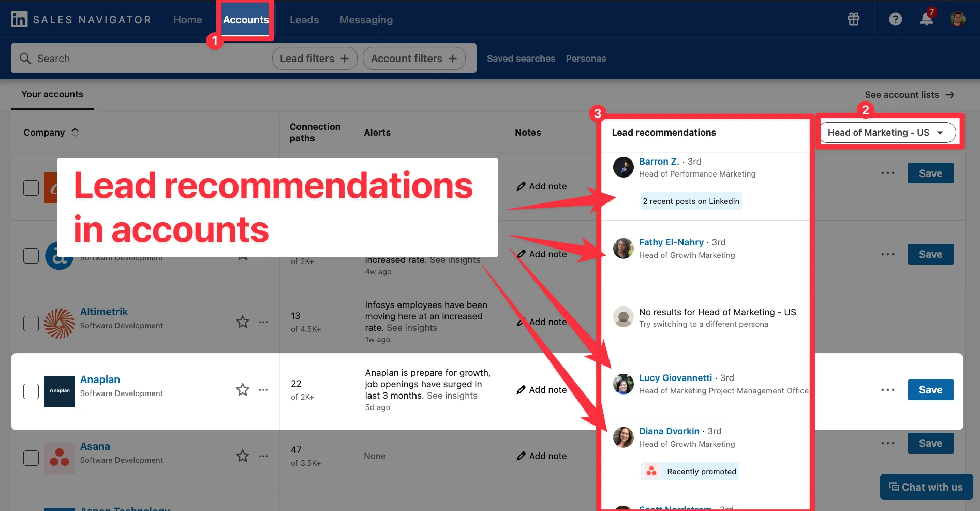
Task: Open Saved searches
Action: [x=521, y=59]
